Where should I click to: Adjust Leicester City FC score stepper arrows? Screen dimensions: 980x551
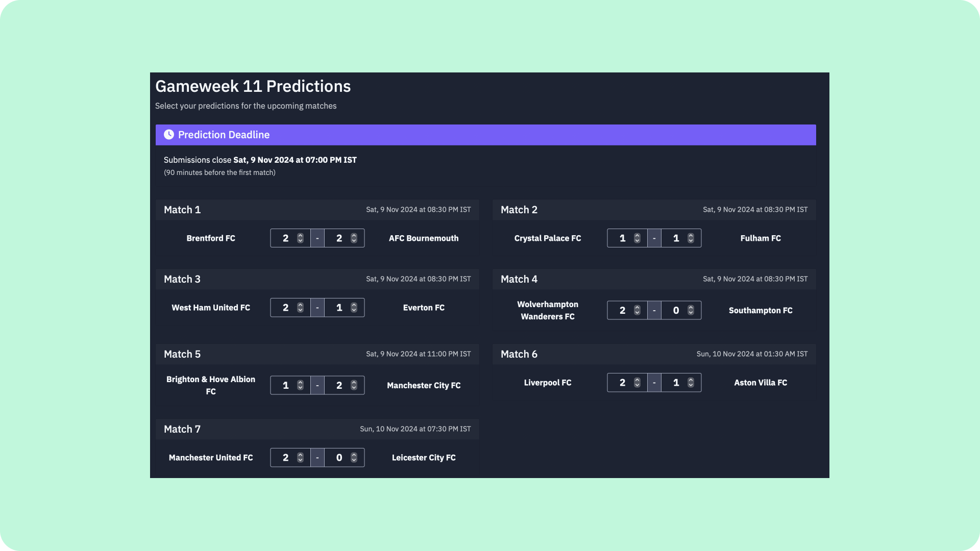(354, 458)
